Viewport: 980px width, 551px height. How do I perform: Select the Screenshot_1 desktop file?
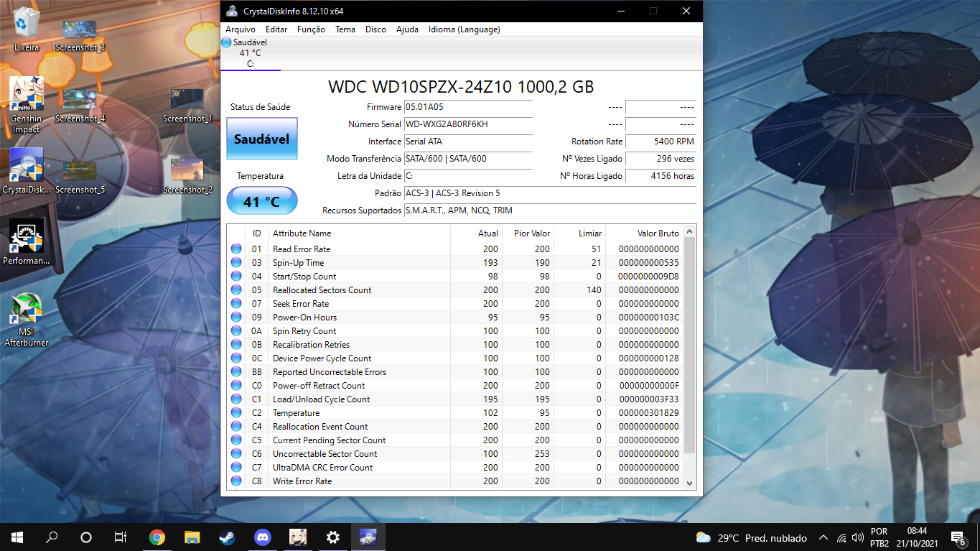pyautogui.click(x=187, y=106)
